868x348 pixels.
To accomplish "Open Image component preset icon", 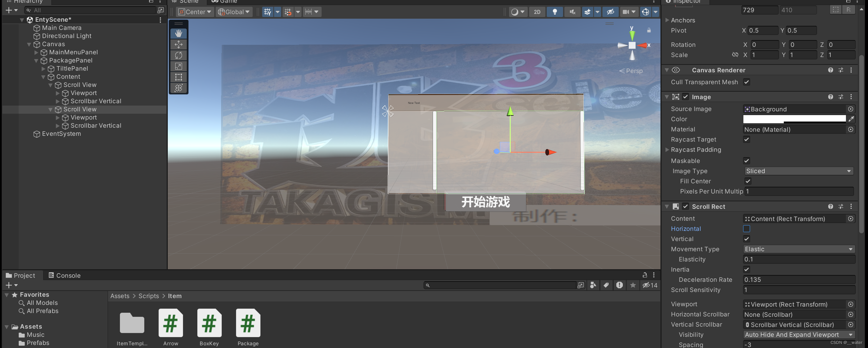I will tap(841, 97).
